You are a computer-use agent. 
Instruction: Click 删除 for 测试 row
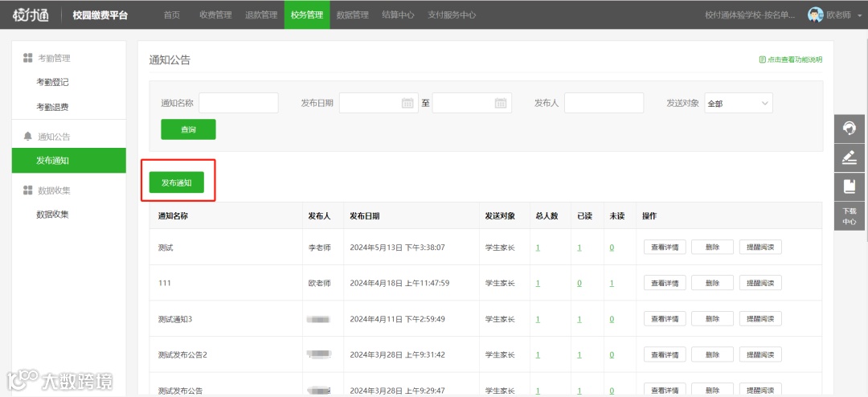click(x=712, y=247)
